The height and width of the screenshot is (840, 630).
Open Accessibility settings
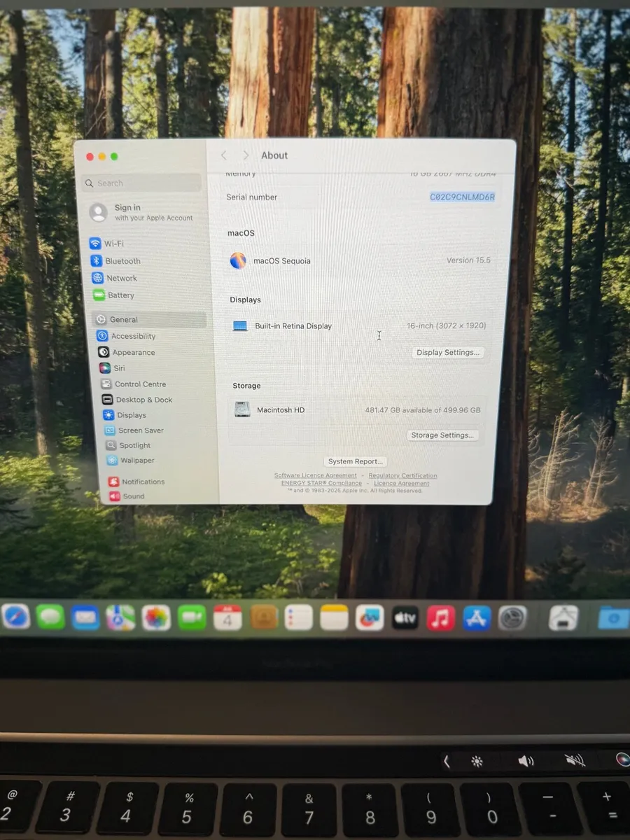pos(133,336)
